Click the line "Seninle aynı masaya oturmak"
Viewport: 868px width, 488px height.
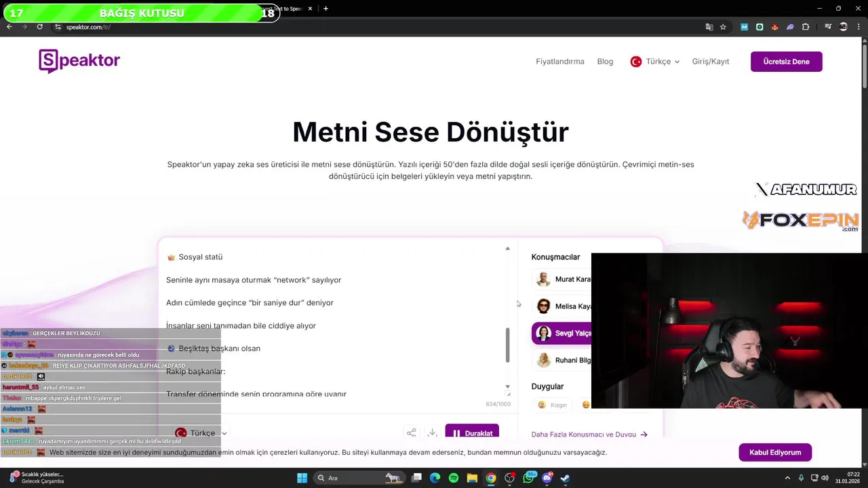[x=218, y=280]
